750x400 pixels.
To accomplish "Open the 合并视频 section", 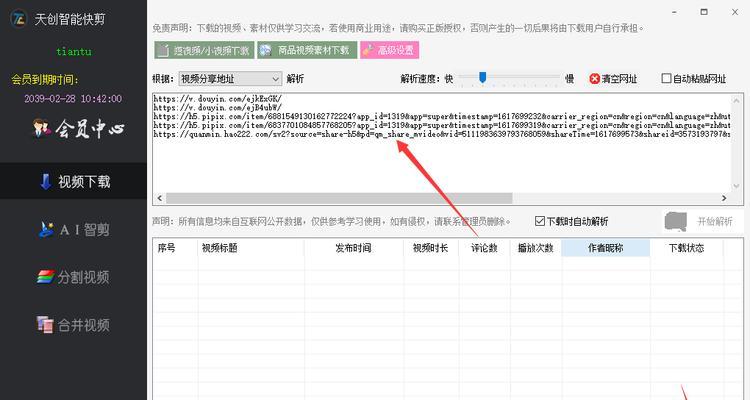I will click(74, 325).
